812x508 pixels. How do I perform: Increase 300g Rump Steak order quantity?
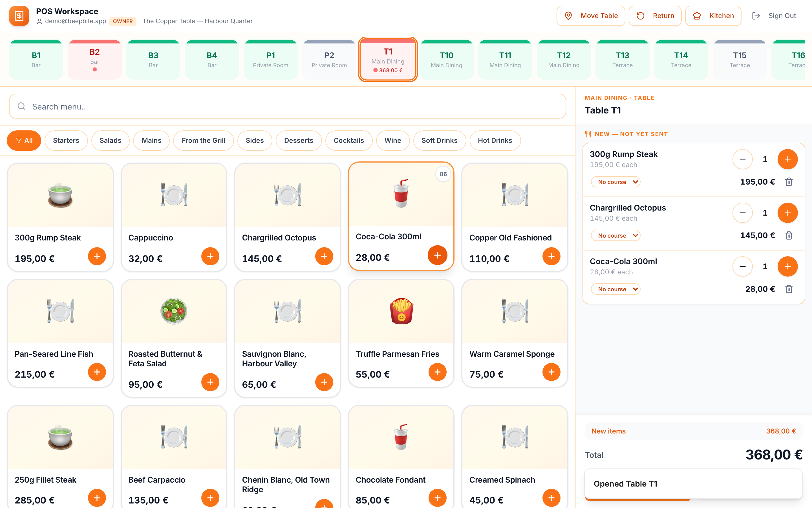click(787, 159)
